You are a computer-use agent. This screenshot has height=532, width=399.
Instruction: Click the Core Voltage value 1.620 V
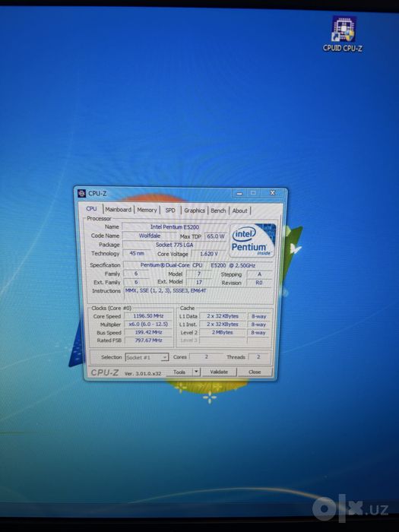coord(209,254)
